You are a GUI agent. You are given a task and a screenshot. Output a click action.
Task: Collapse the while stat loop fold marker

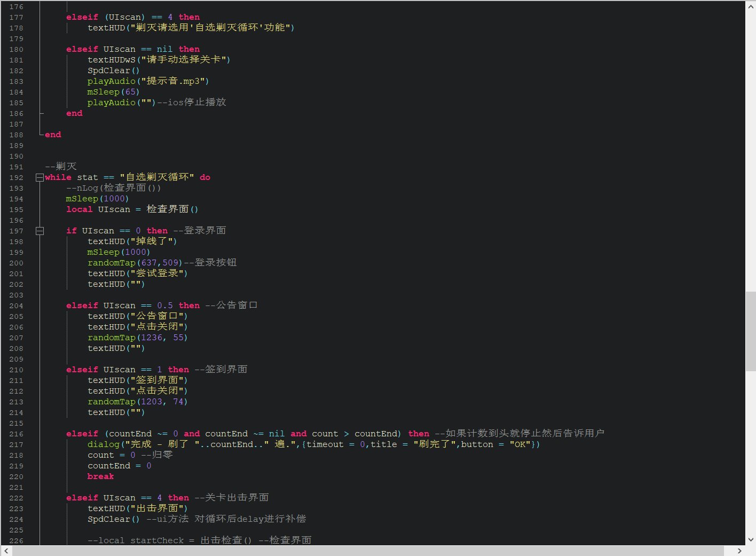pyautogui.click(x=40, y=177)
